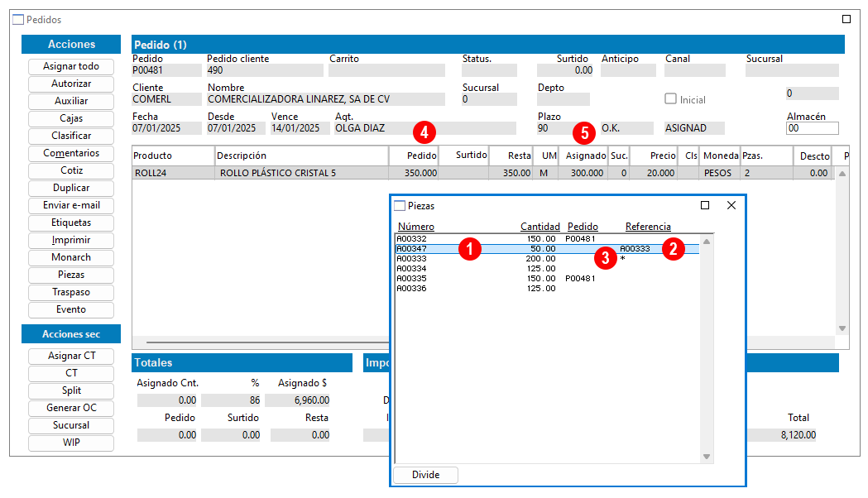Click the order grid scroll up arrow
This screenshot has height=498, width=868.
click(842, 174)
